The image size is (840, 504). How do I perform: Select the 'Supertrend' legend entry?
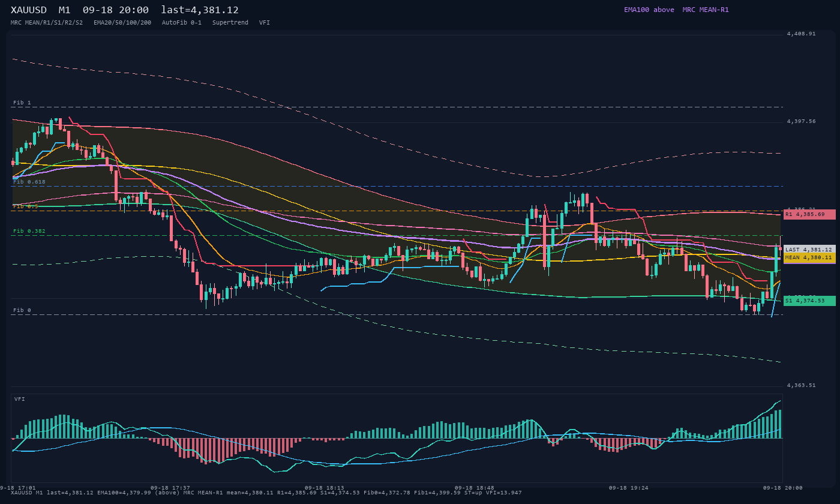tap(230, 22)
